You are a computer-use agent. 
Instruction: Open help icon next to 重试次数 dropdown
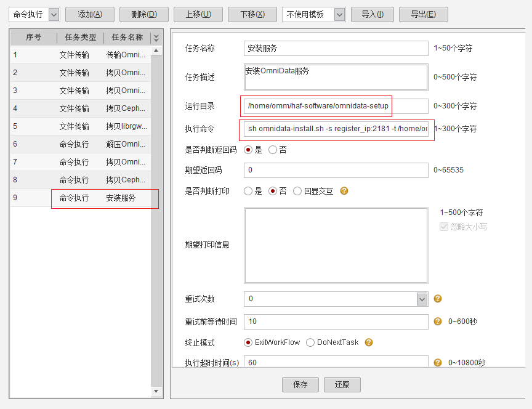438,299
